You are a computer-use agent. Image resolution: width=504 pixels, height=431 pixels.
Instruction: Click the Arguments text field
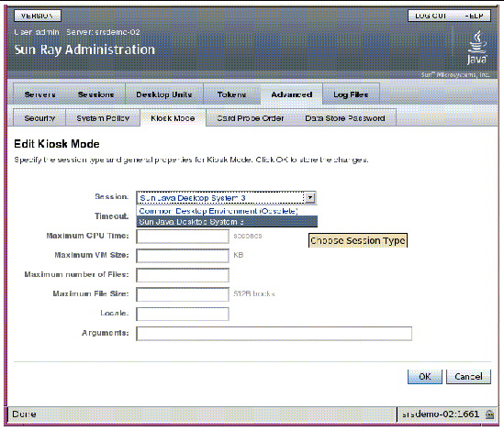tap(274, 334)
